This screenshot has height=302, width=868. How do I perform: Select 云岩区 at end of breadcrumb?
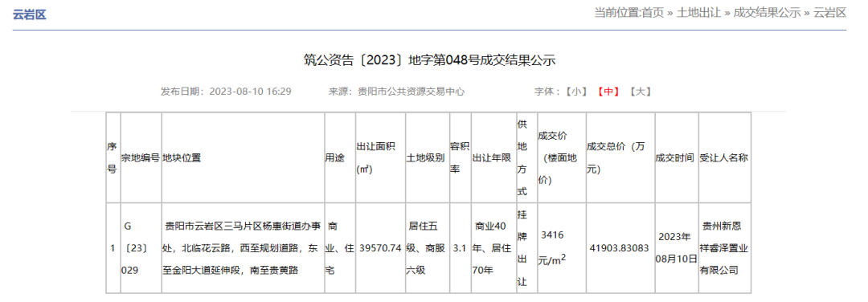coord(829,13)
